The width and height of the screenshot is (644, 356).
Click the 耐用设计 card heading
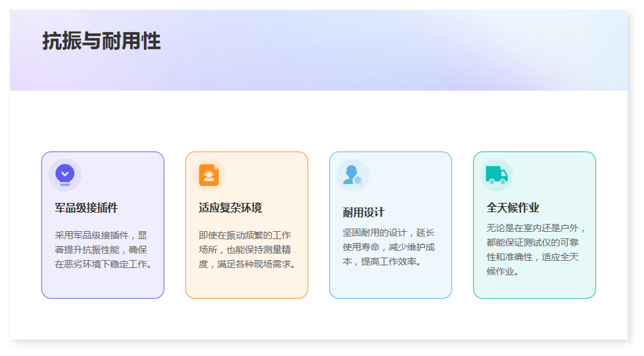pyautogui.click(x=363, y=213)
